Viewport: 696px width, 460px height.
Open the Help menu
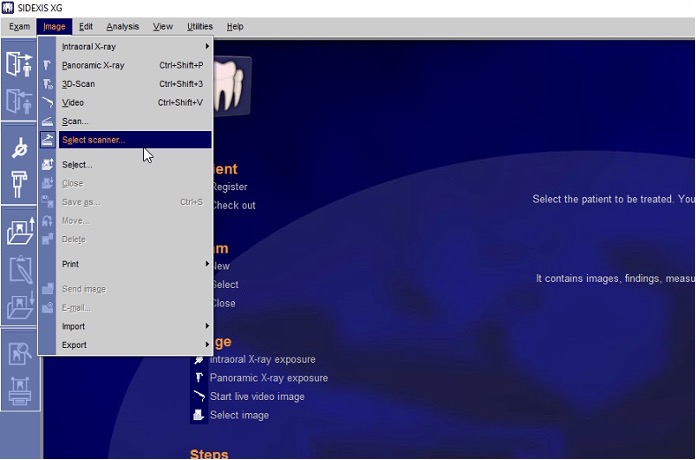[235, 27]
